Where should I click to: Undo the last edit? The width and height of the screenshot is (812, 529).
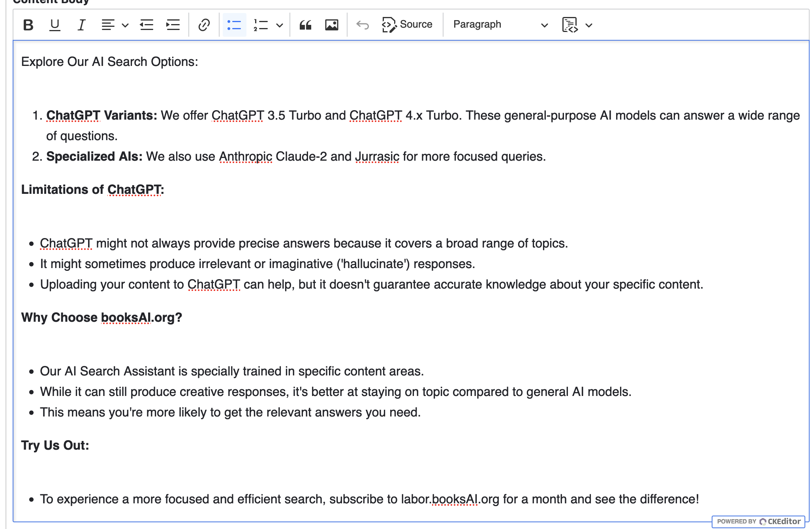pos(362,24)
